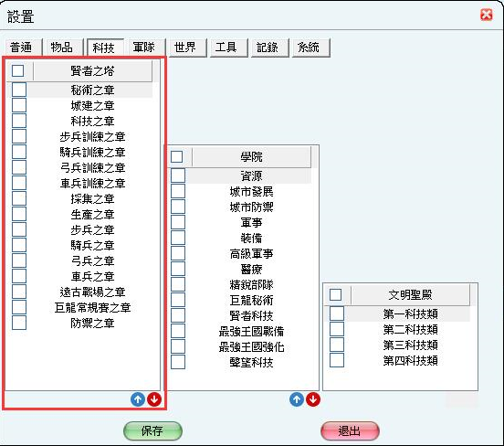
Task: Toggle the select-all checkbox beside 賢者之塔 header
Action: click(x=17, y=70)
